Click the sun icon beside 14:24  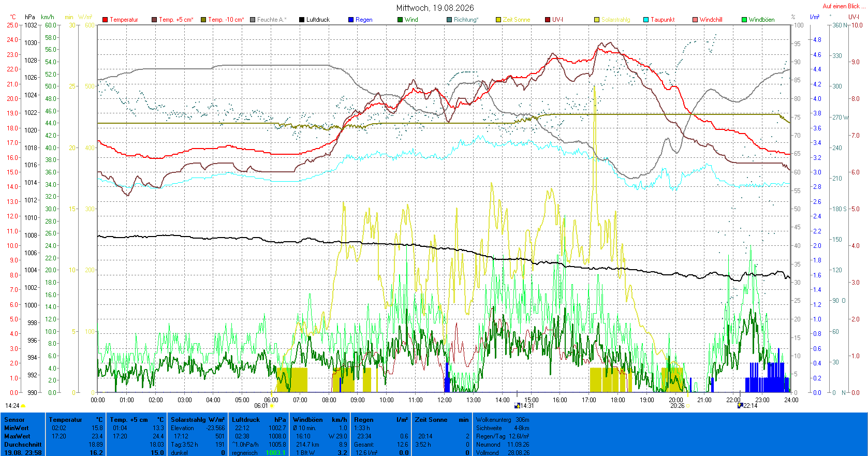(23, 406)
